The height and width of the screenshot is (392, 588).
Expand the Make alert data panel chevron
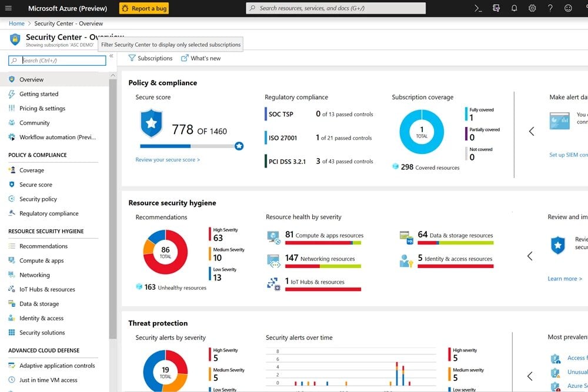531,132
